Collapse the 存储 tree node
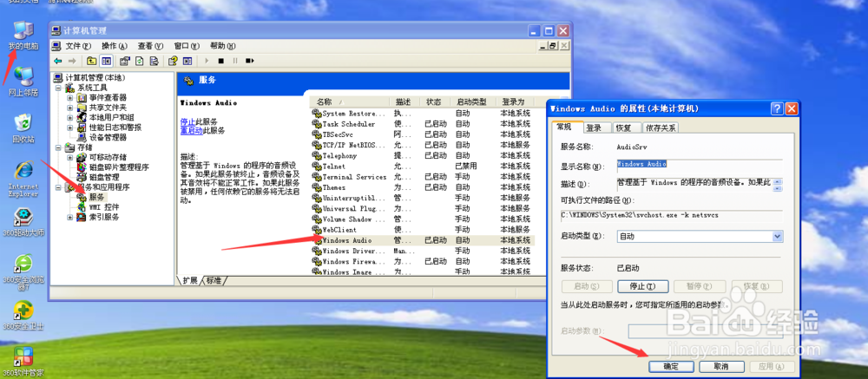The width and height of the screenshot is (868, 379). (57, 147)
